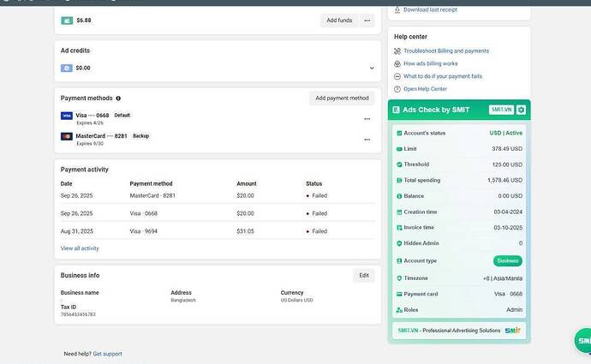Click the Limit row icon
This screenshot has width=591, height=364.
(x=399, y=149)
